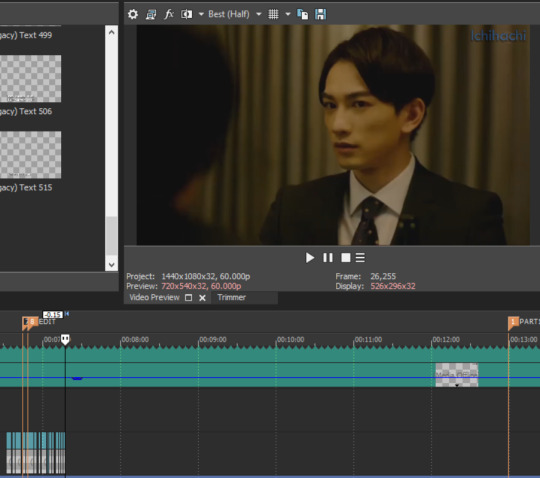Click the EDIT marker flag 8

(x=32, y=322)
